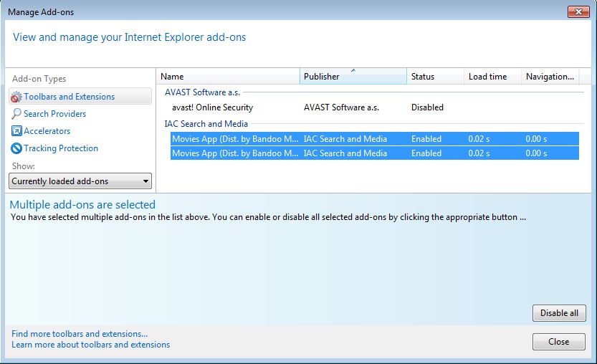This screenshot has width=597, height=364.
Task: Click IAC Search and Media group header
Action: coord(206,124)
